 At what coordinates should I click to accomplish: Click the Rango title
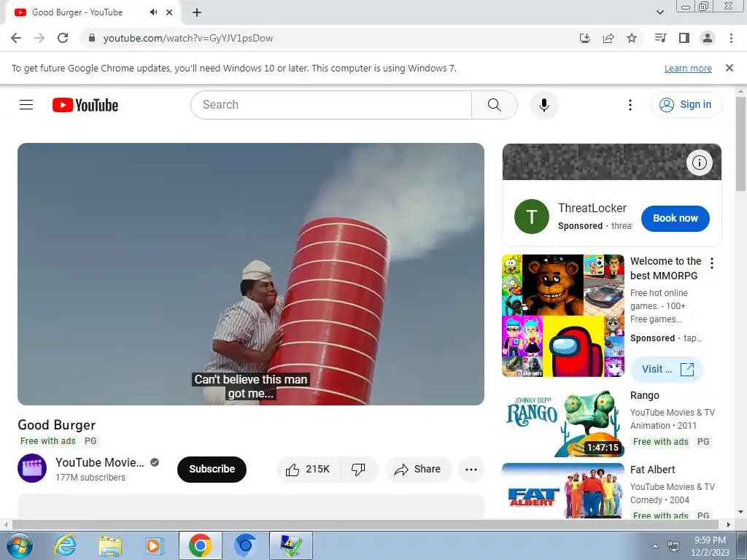coord(645,395)
